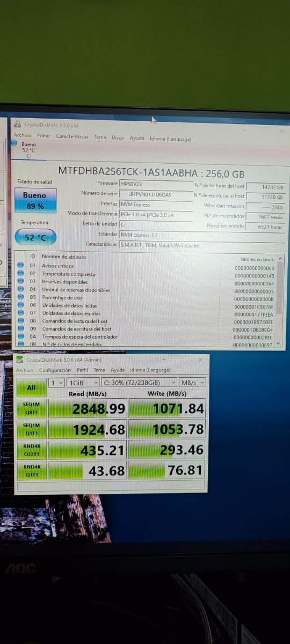Image resolution: width=290 pixels, height=644 pixels.
Task: Click the status circle for Temperatura compuesta
Action: [20, 273]
